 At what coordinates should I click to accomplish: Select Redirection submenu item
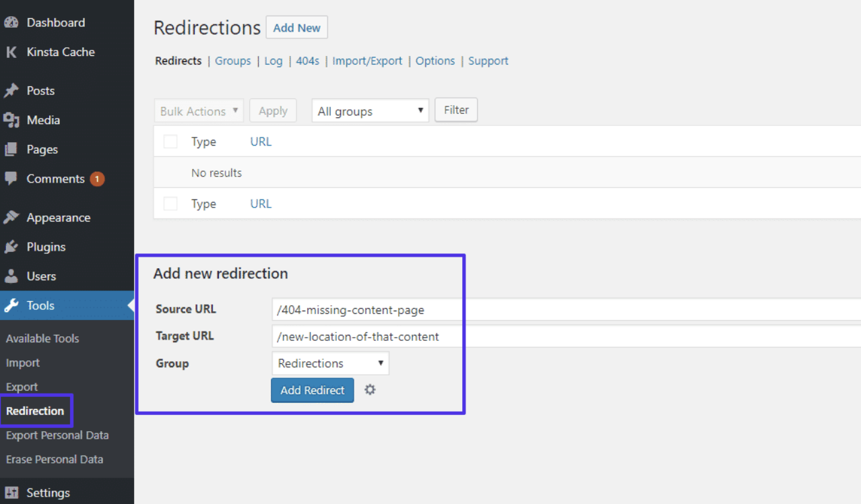pos(35,411)
